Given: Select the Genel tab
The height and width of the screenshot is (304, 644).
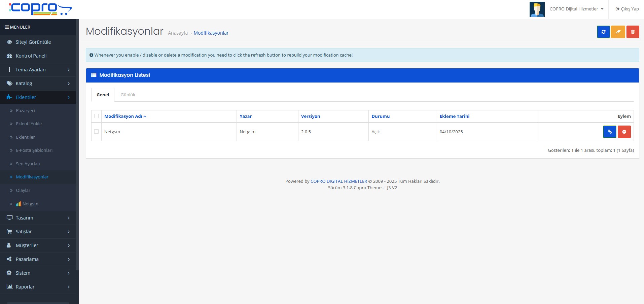Looking at the screenshot, I should click(103, 95).
